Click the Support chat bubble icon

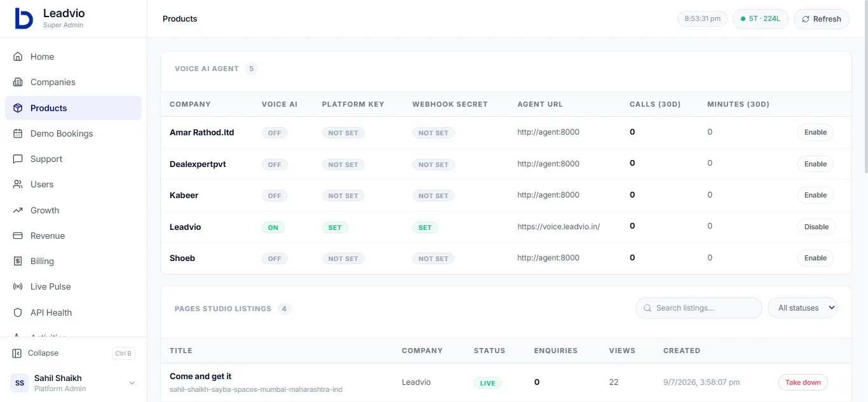(18, 159)
